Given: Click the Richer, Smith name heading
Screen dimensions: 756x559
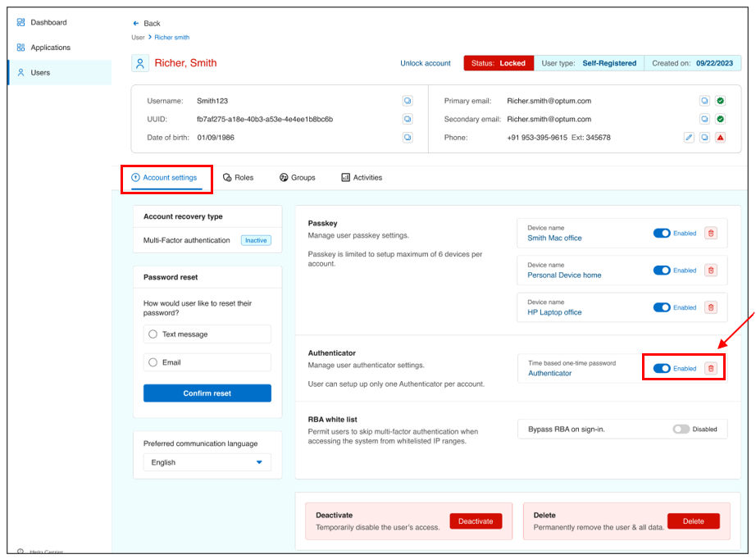Looking at the screenshot, I should (x=185, y=63).
